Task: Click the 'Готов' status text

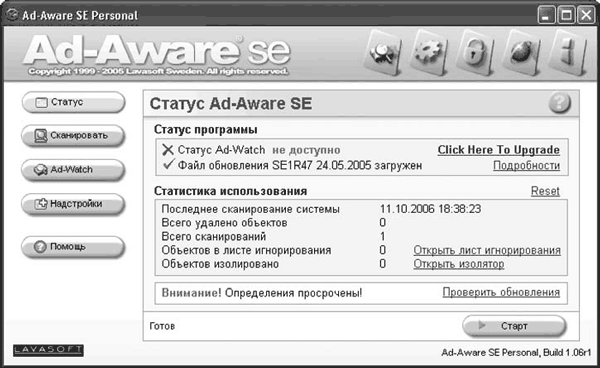Action: point(162,326)
